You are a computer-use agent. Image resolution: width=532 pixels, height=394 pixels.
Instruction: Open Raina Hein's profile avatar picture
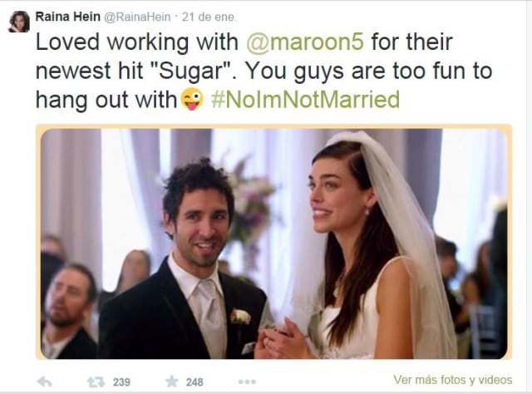19,22
